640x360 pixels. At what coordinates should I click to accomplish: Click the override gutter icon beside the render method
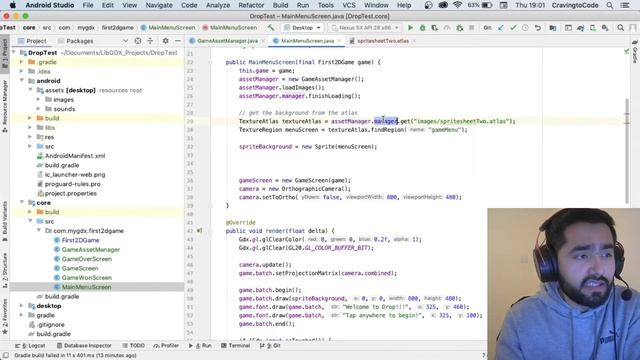199,231
